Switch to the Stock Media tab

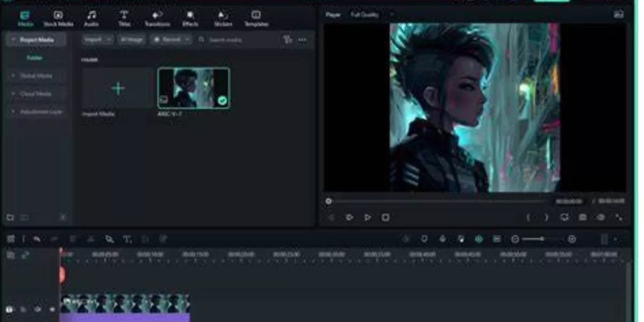[x=58, y=18]
